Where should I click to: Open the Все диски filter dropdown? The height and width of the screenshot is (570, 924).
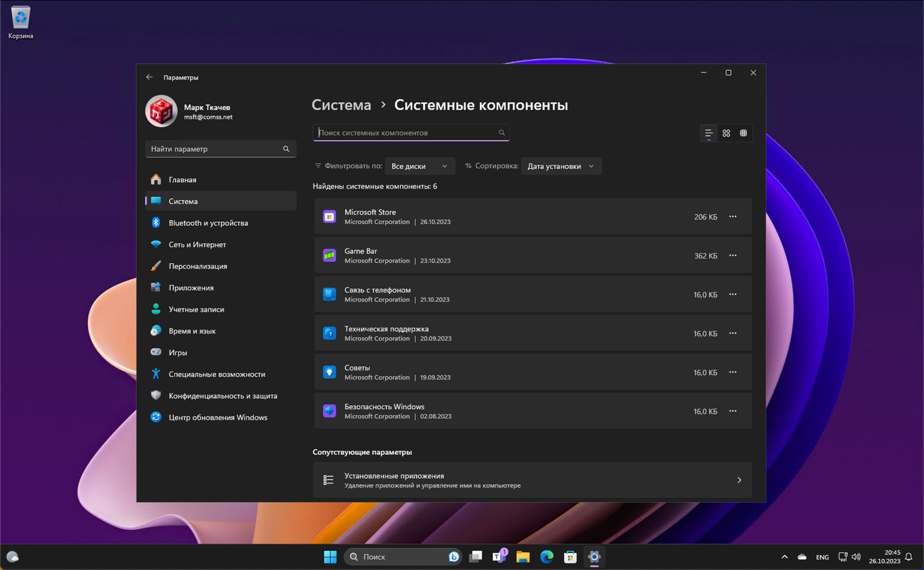419,166
